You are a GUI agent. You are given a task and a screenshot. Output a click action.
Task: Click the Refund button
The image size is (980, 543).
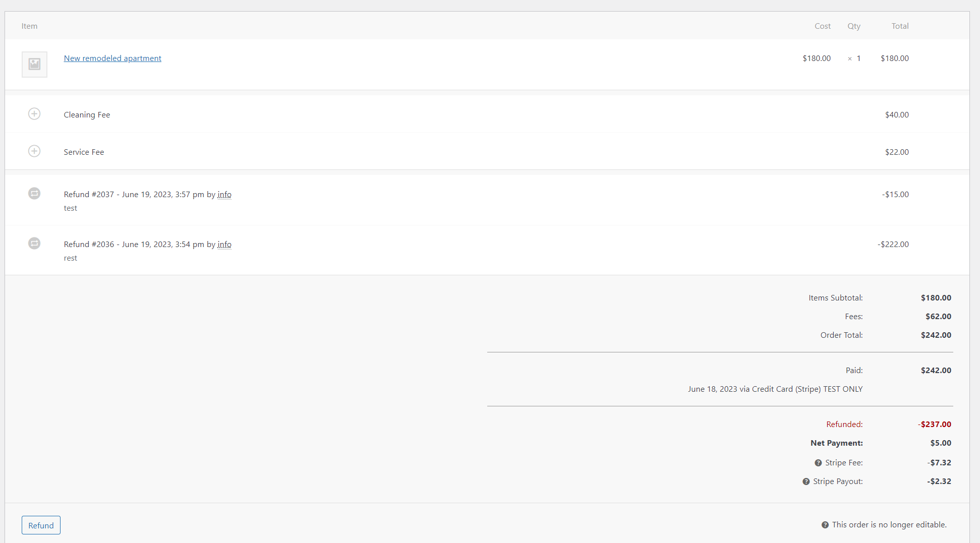(x=41, y=525)
